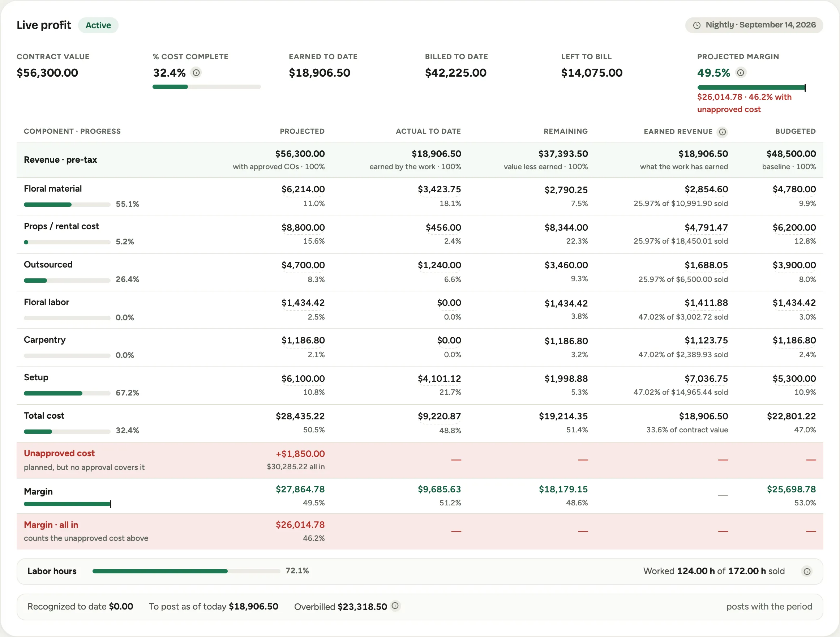
Task: Click the Setup 67.2% progress bar
Action: pos(67,394)
